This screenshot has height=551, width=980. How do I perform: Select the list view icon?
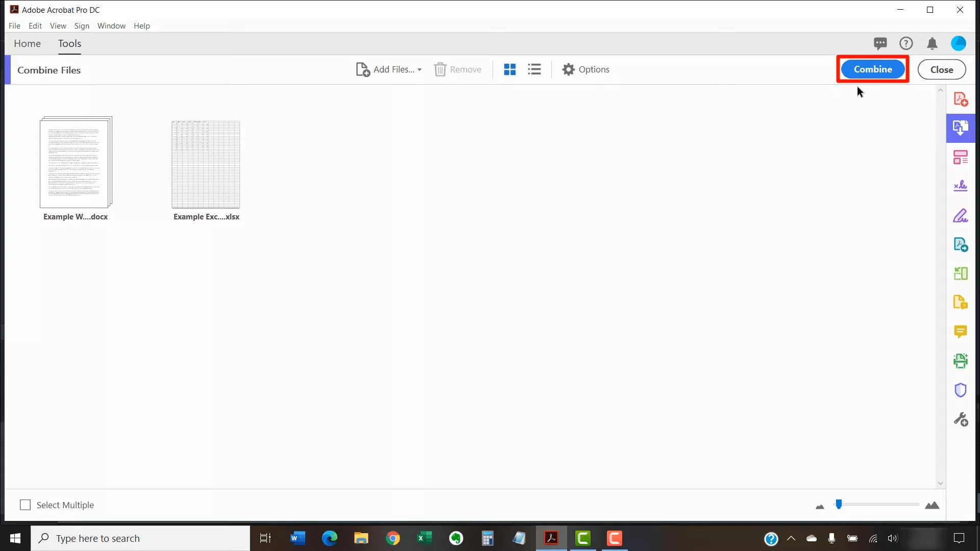point(534,69)
